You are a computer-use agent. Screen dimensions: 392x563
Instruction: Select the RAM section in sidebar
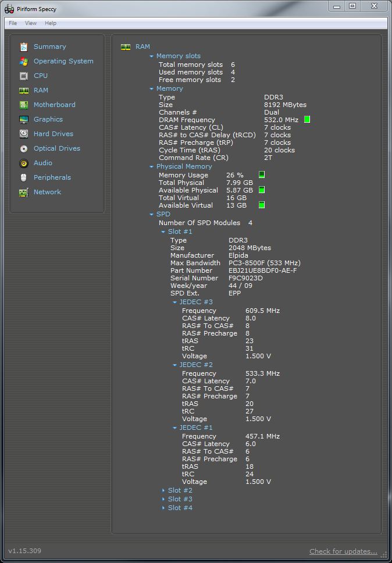click(x=41, y=90)
